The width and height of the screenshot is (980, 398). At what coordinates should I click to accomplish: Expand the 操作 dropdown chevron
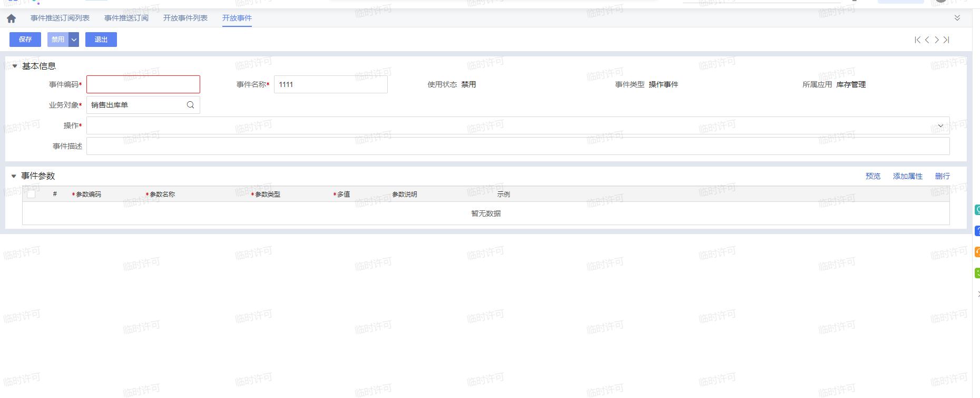(x=940, y=125)
